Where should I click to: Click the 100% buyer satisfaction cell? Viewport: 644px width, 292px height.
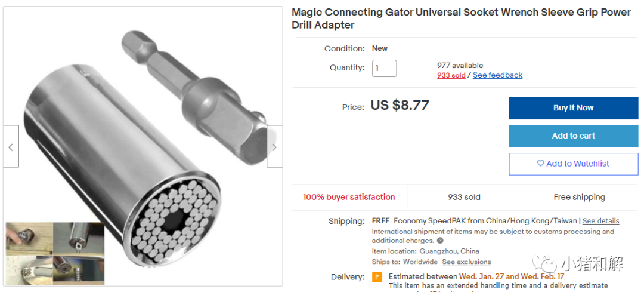[x=349, y=198]
